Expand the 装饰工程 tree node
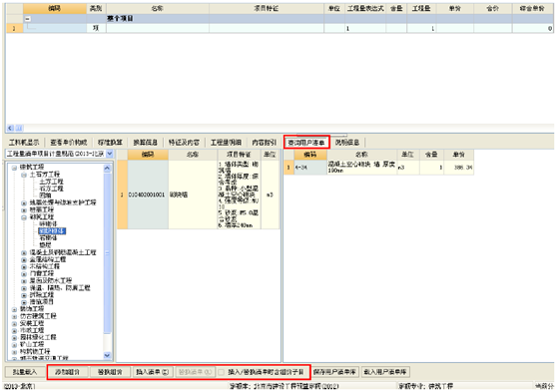557x392 pixels. [x=14, y=309]
